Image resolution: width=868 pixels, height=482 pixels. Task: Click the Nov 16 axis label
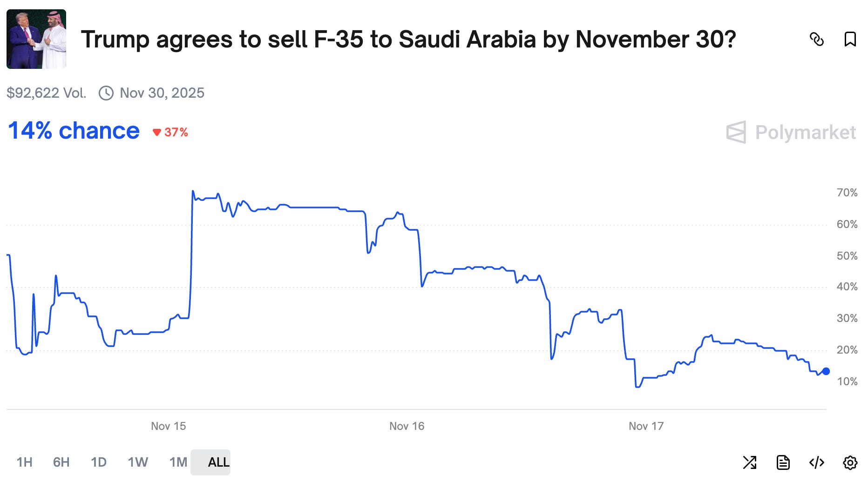407,426
